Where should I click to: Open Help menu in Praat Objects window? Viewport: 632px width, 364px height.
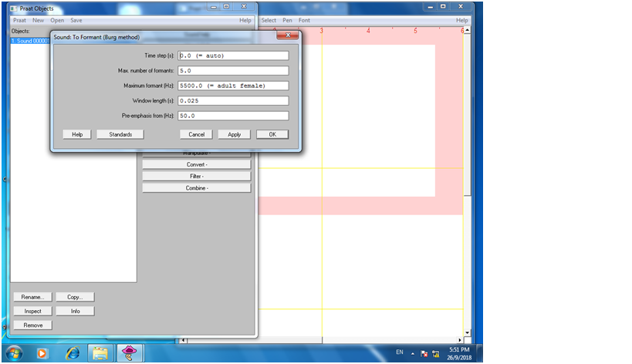coord(245,20)
